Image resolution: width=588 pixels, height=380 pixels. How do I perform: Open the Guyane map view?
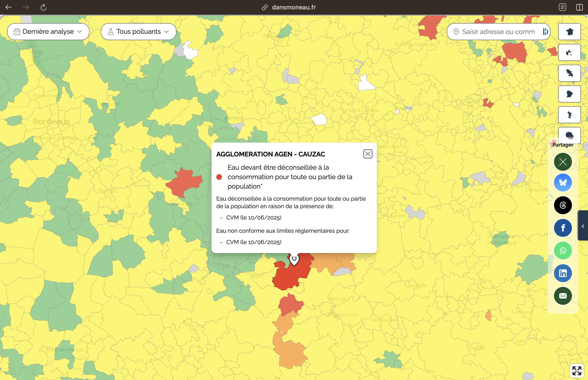coord(570,94)
